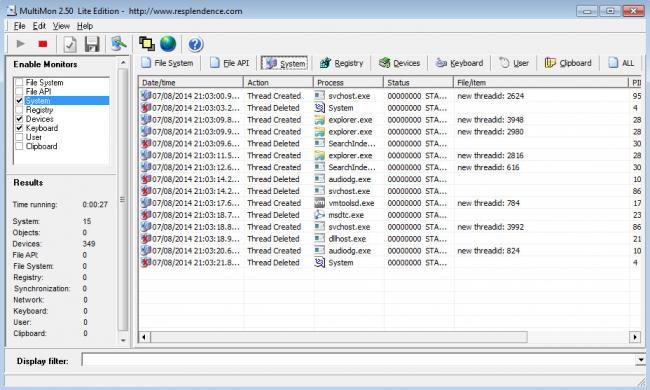Sort by the Action column header
The width and height of the screenshot is (650, 390).
click(x=278, y=82)
